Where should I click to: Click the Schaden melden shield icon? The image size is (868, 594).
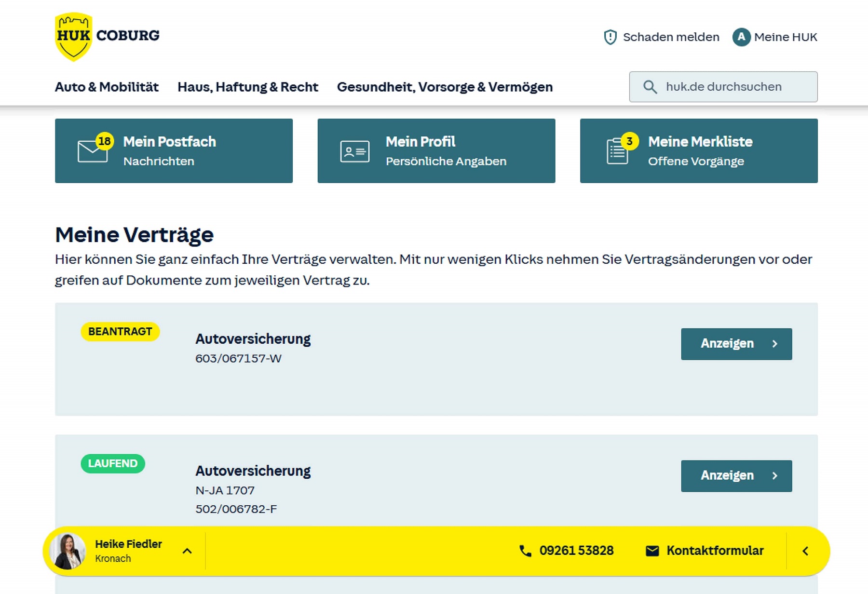[x=610, y=37]
